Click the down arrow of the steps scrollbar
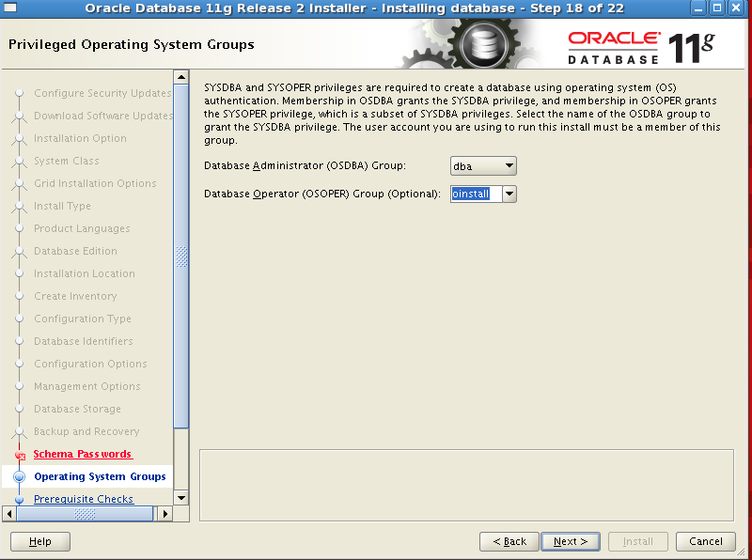 point(181,498)
